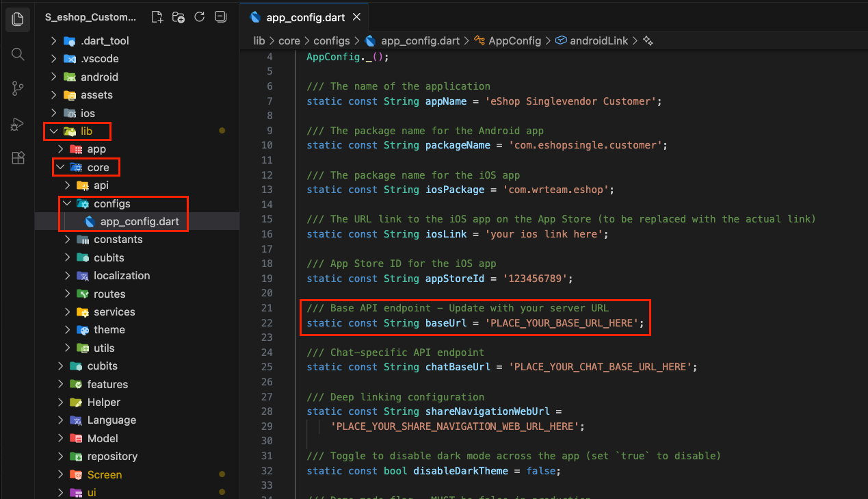Expand the constants folder
Screen dimensions: 868x499
tap(67, 240)
